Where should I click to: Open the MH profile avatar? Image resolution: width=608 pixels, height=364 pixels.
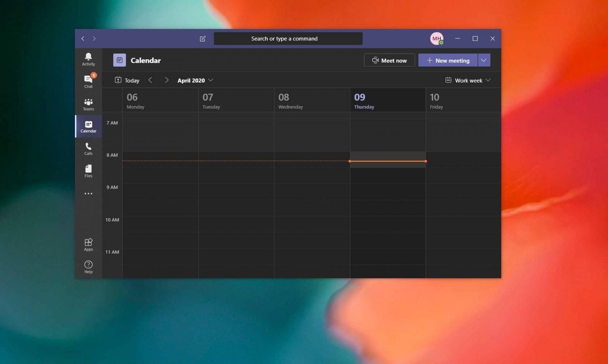pyautogui.click(x=437, y=38)
